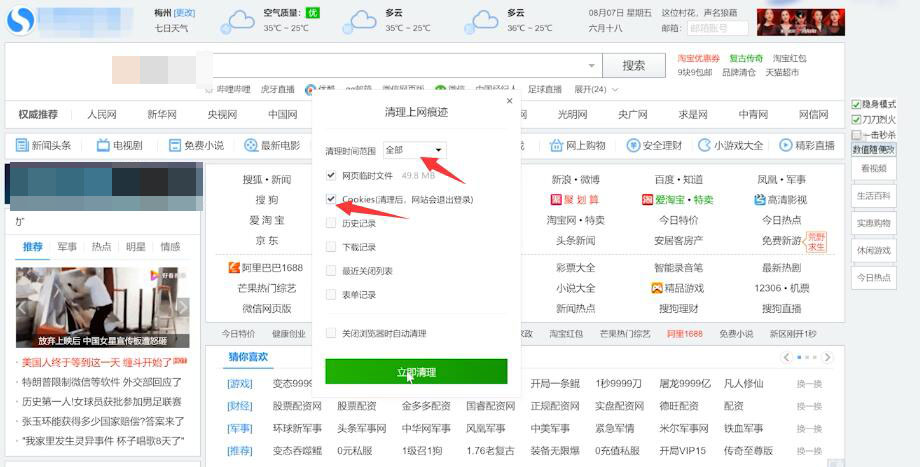Check 表单记录 option
The height and width of the screenshot is (467, 920).
(x=331, y=295)
